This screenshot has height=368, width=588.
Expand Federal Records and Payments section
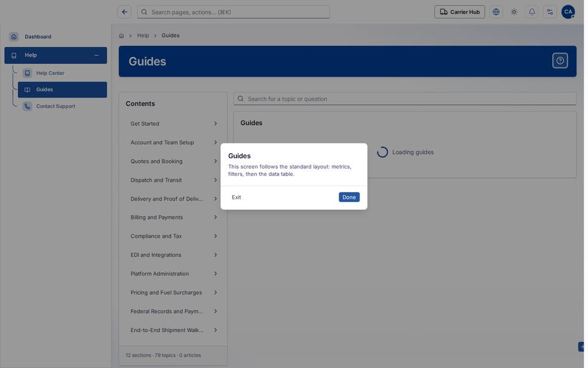pos(173,312)
